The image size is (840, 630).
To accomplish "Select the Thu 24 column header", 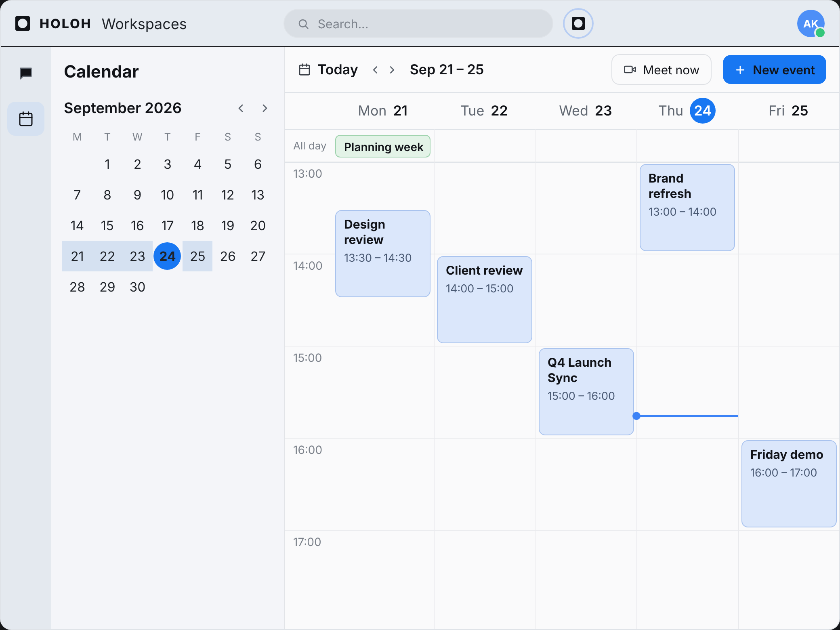I will 687,111.
